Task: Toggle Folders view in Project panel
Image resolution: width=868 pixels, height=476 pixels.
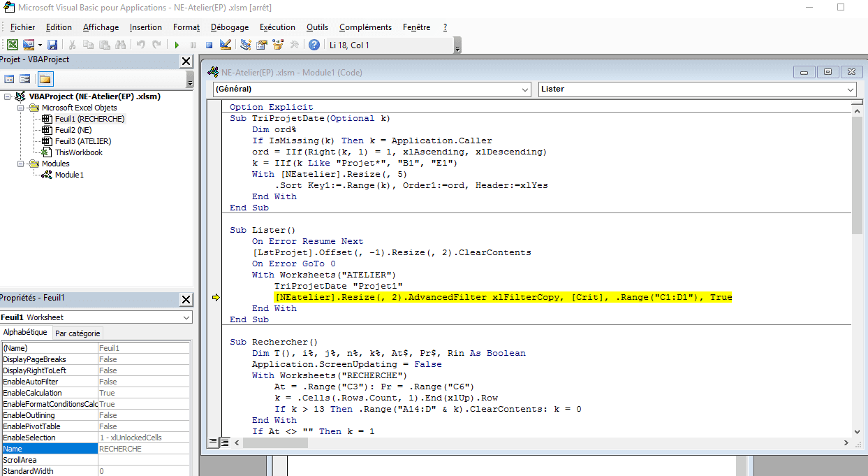Action: pyautogui.click(x=45, y=79)
